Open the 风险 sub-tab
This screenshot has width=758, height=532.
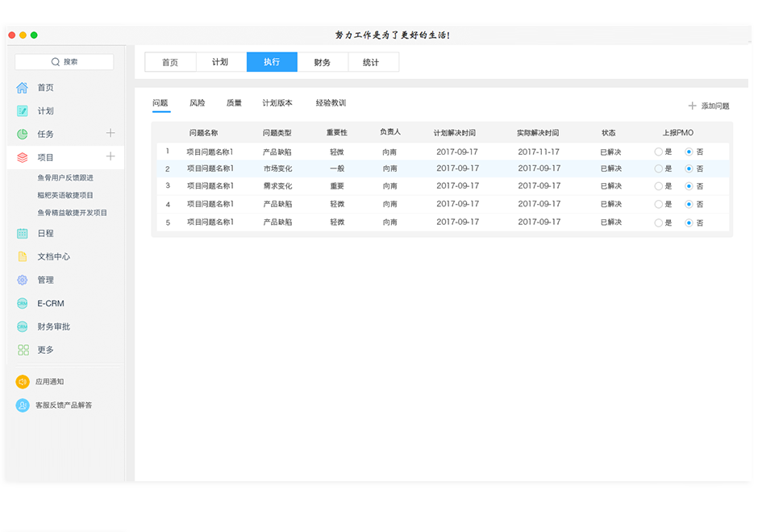[x=198, y=103]
